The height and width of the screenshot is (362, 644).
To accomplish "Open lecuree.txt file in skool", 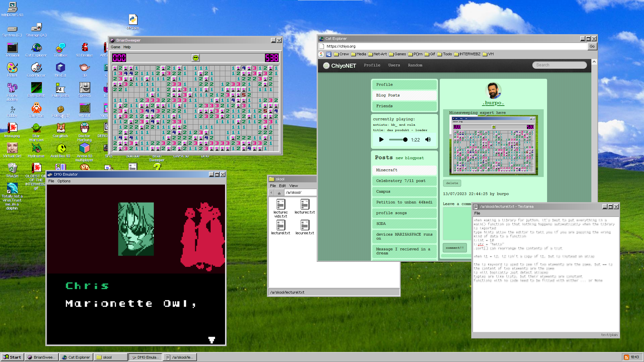I will pyautogui.click(x=305, y=227).
